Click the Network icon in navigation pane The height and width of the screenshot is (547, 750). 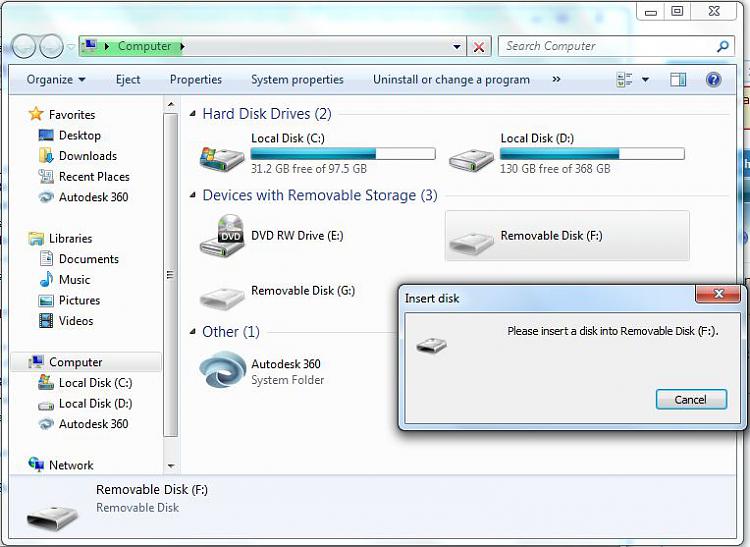(36, 464)
